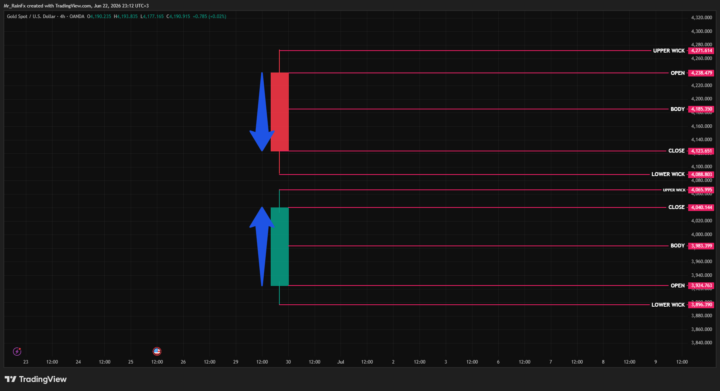The width and height of the screenshot is (720, 391).
Task: Click the purple lightning event icon
Action: [17, 352]
